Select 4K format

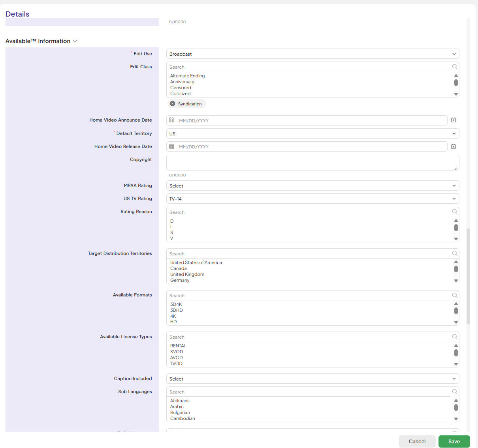pos(173,316)
